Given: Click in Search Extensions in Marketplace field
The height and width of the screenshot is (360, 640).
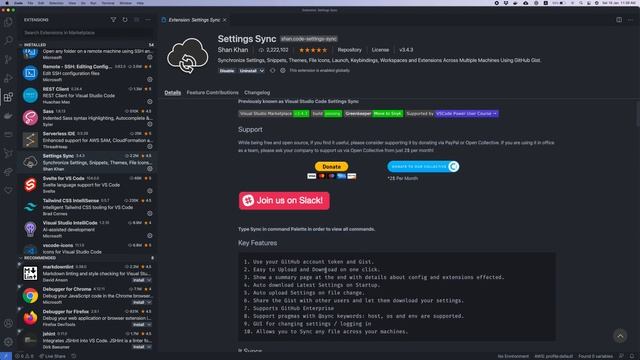Looking at the screenshot, I should [x=88, y=33].
